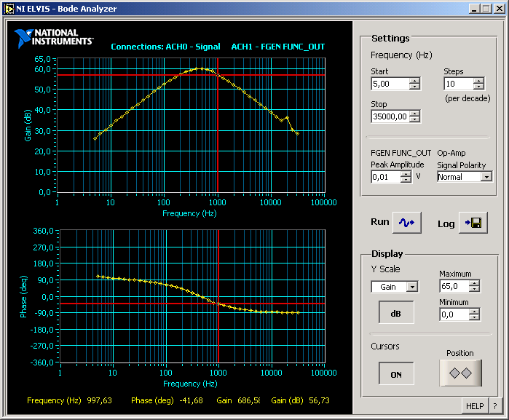Decrement the Start frequency value
This screenshot has width=509, height=420.
point(414,87)
